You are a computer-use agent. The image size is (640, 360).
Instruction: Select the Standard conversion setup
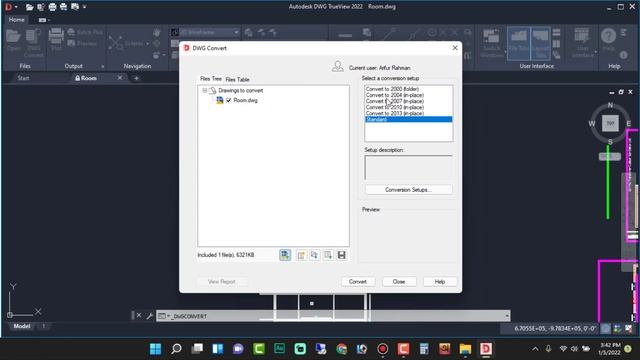tap(409, 119)
